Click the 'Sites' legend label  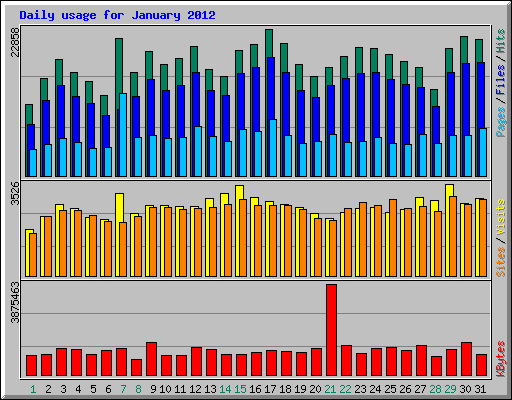point(501,262)
